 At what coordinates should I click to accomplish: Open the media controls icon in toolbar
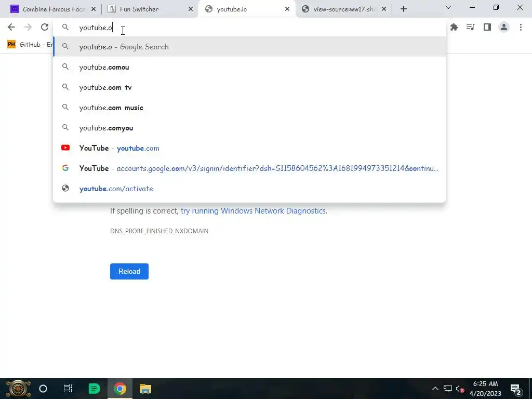[x=471, y=27]
